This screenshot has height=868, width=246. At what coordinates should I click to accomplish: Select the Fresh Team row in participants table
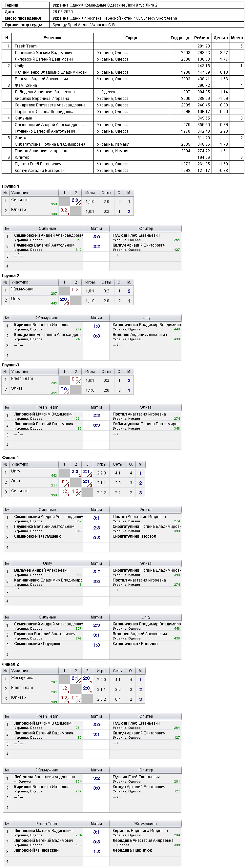pyautogui.click(x=123, y=46)
